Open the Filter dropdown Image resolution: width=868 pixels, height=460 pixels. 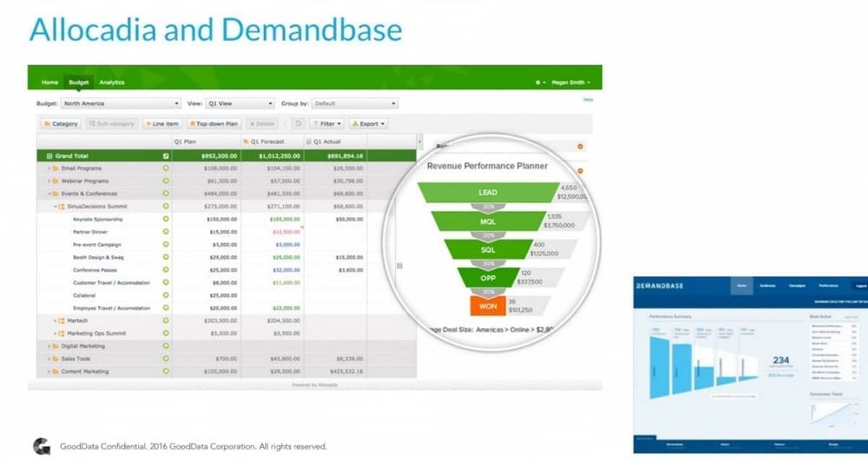click(x=327, y=124)
